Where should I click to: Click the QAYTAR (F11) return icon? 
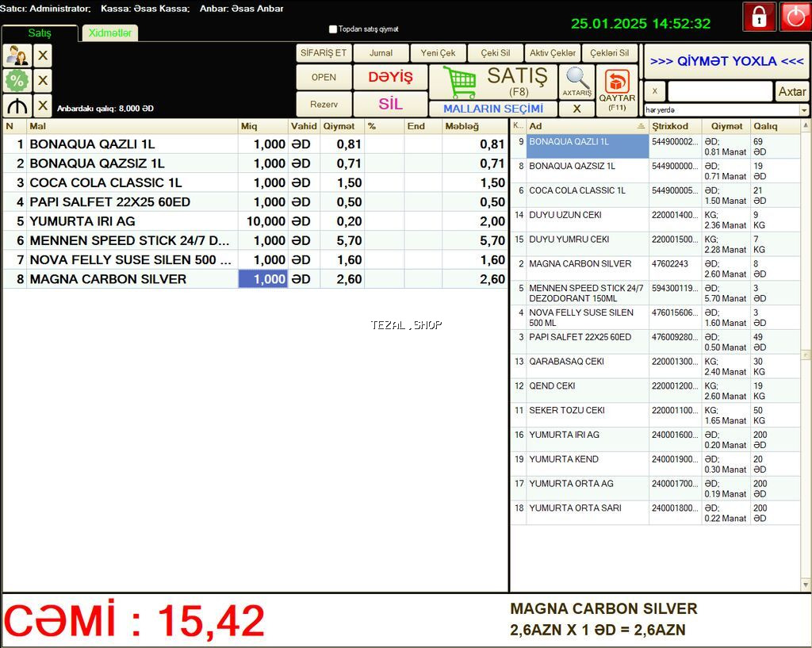pos(617,90)
